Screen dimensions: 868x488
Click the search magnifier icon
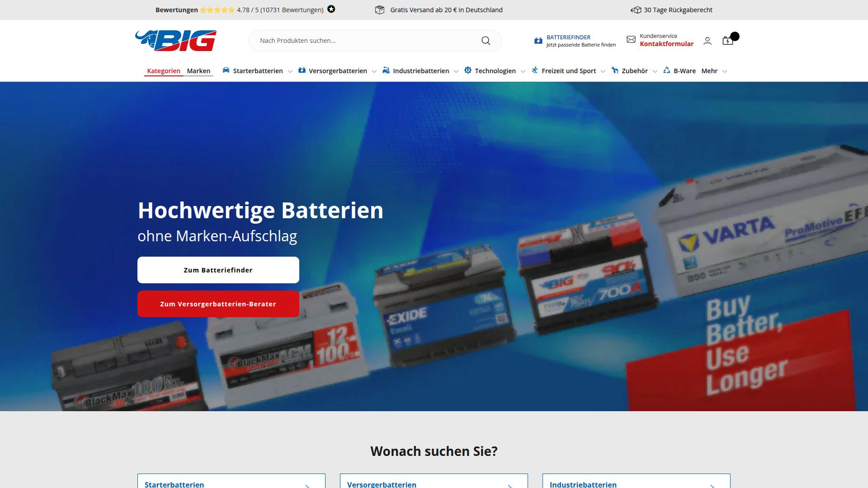(x=486, y=41)
